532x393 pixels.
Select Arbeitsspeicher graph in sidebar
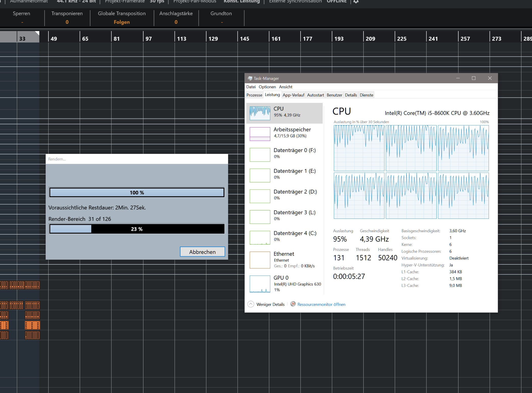(260, 134)
